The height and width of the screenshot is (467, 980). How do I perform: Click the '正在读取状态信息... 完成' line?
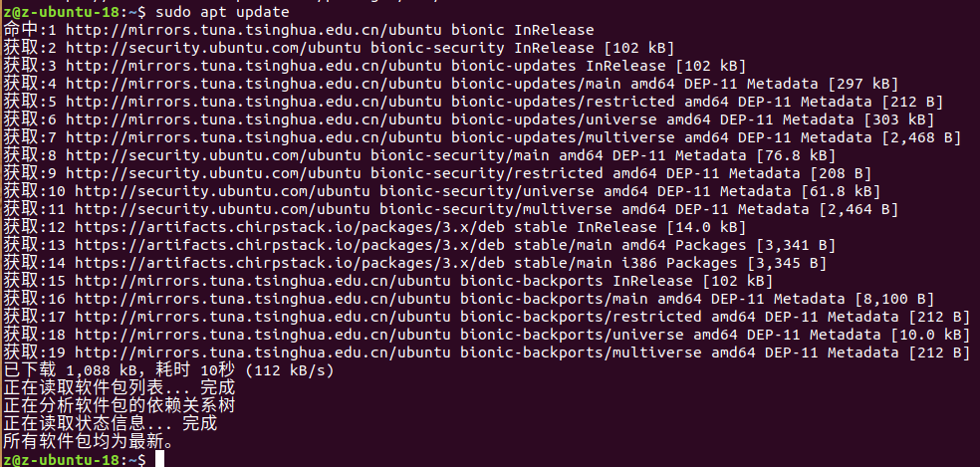point(111,423)
